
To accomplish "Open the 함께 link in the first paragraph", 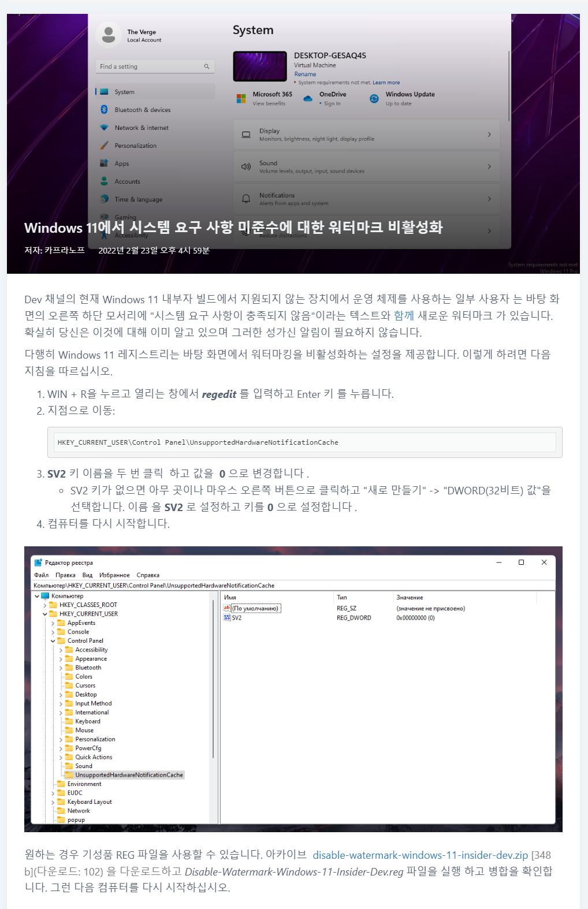I will pos(404,315).
